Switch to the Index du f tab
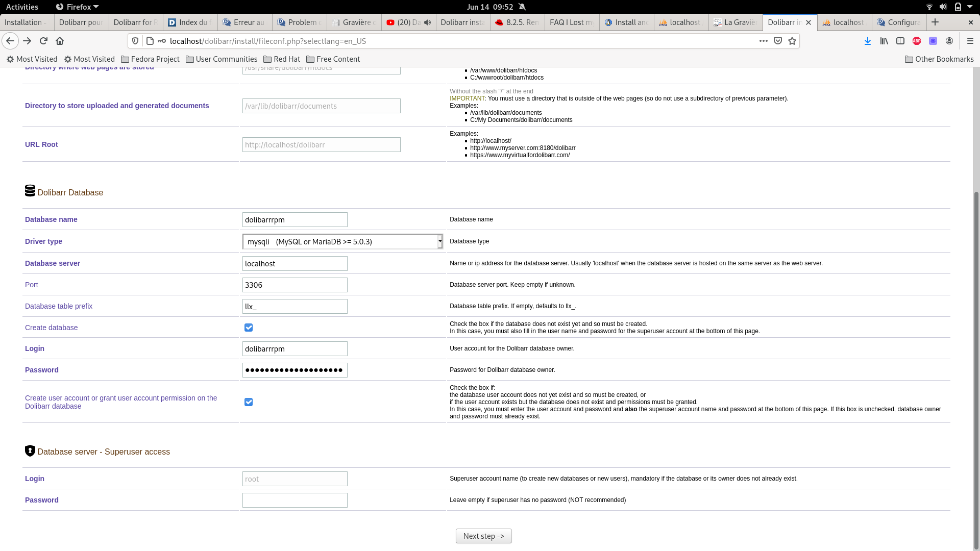The width and height of the screenshot is (980, 551). pos(190,22)
